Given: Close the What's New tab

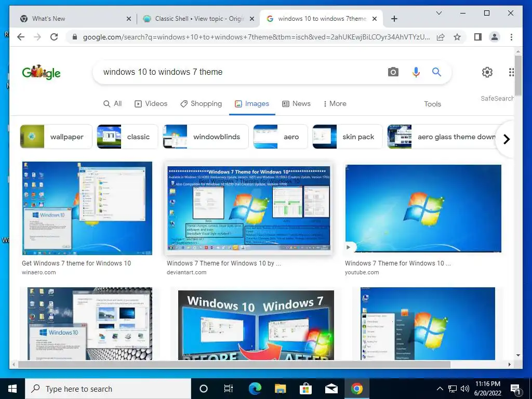Looking at the screenshot, I should (x=129, y=19).
